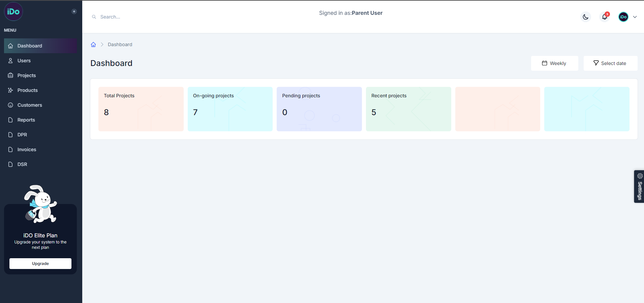The width and height of the screenshot is (644, 303).
Task: Click the Invoices document icon
Action: 10,149
